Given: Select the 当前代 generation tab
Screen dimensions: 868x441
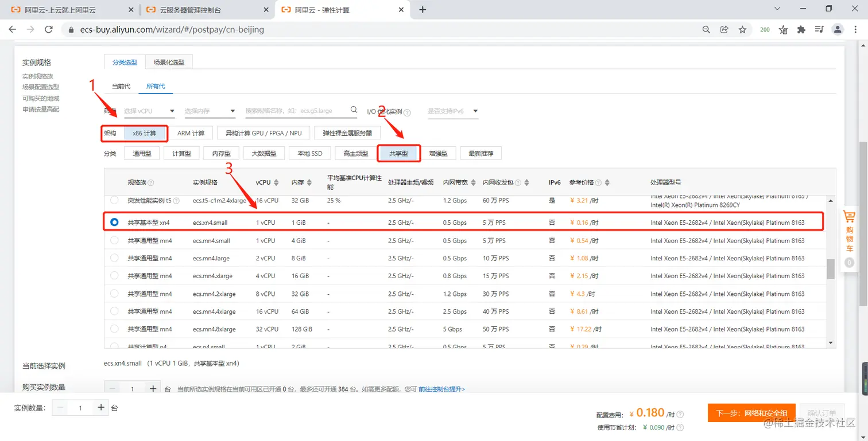Looking at the screenshot, I should pos(121,86).
